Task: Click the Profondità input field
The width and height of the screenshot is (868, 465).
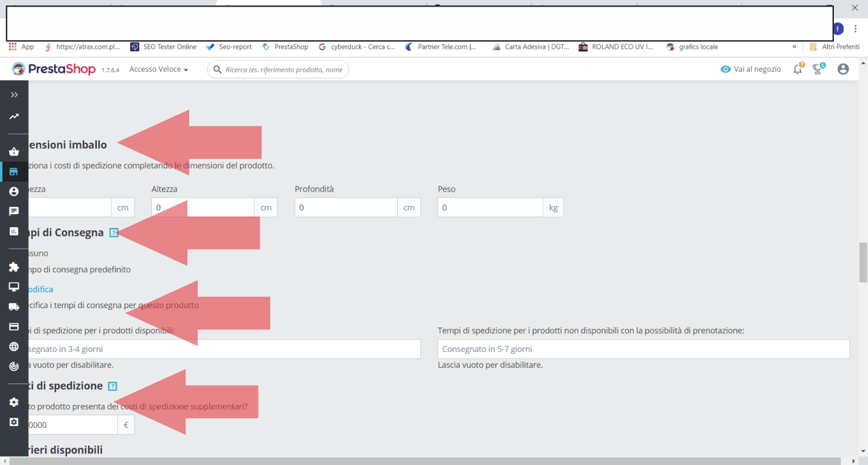Action: [x=346, y=207]
